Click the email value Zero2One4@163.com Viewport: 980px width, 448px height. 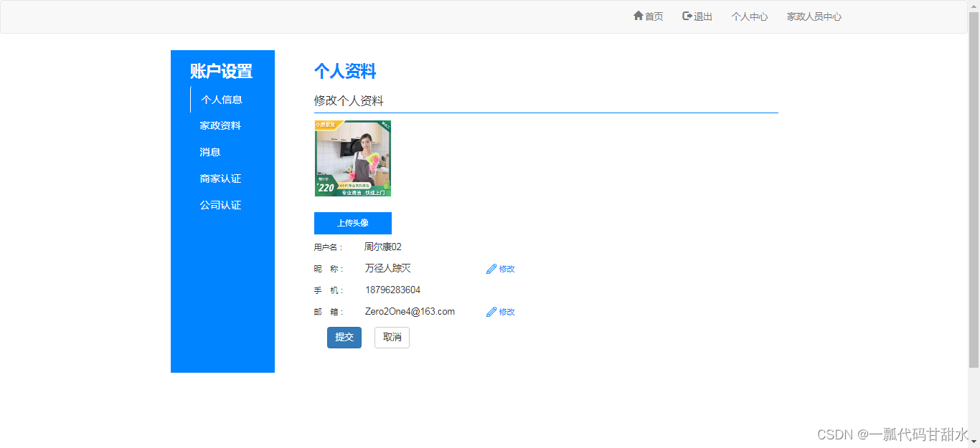pyautogui.click(x=410, y=312)
